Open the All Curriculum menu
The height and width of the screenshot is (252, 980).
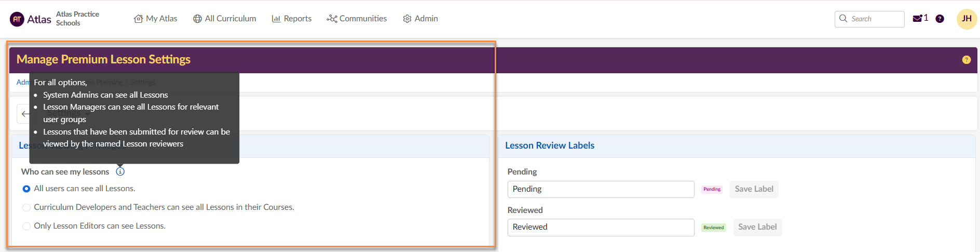(225, 19)
